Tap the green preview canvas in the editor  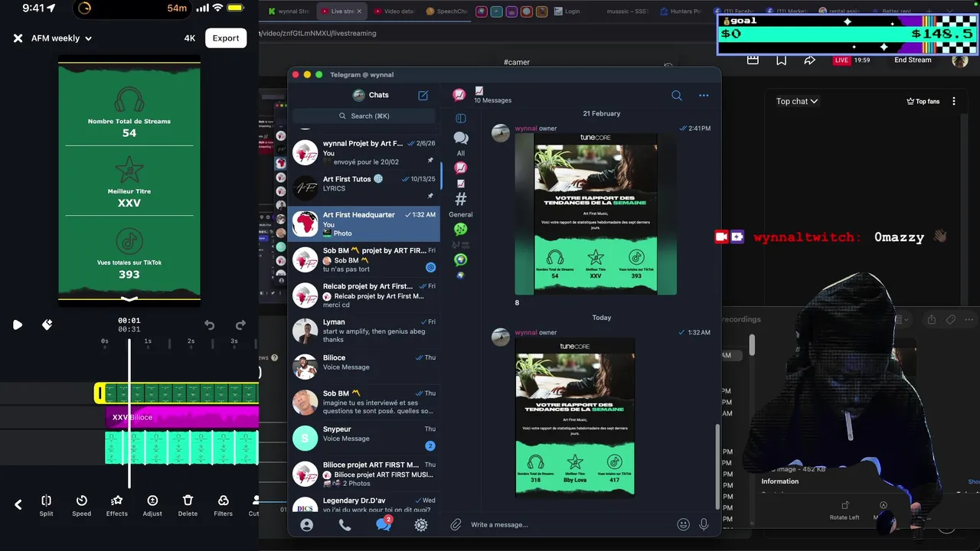click(129, 182)
